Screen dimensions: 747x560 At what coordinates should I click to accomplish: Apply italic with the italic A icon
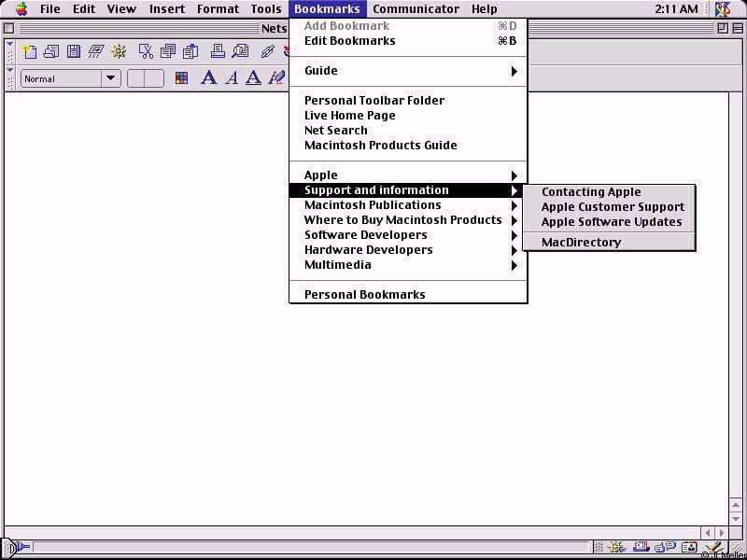[x=232, y=78]
